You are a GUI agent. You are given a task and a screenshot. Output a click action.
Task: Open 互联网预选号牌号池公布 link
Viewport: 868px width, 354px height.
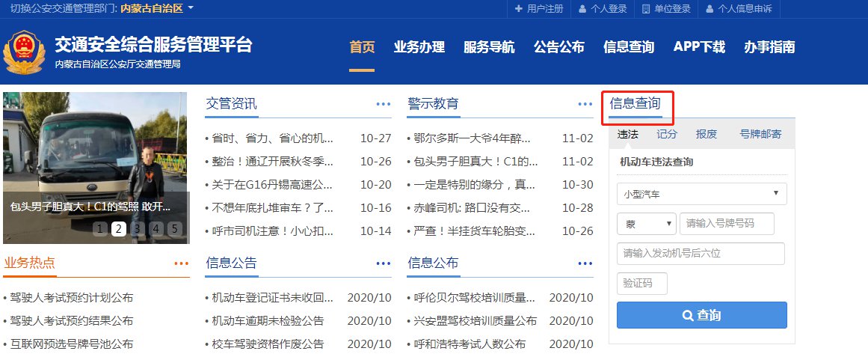coord(72,344)
